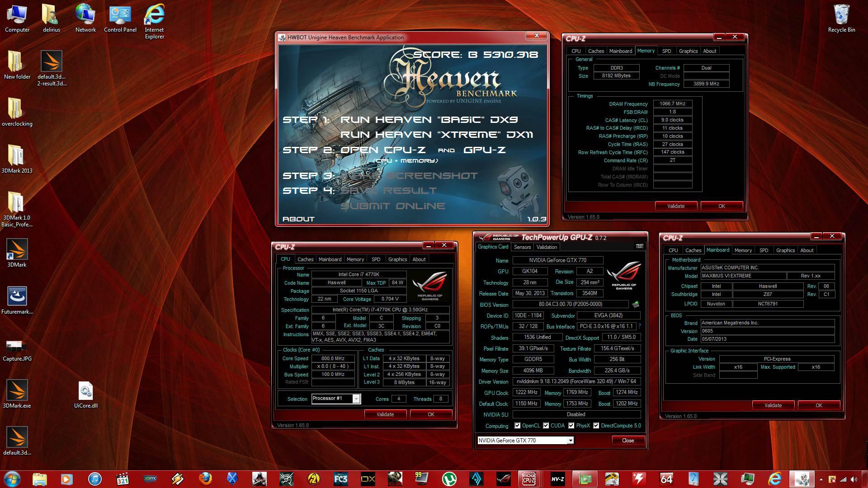Click the BIOS Version 80.04.C3.00.70 field in GPU-Z
The height and width of the screenshot is (488, 868).
pos(570,305)
